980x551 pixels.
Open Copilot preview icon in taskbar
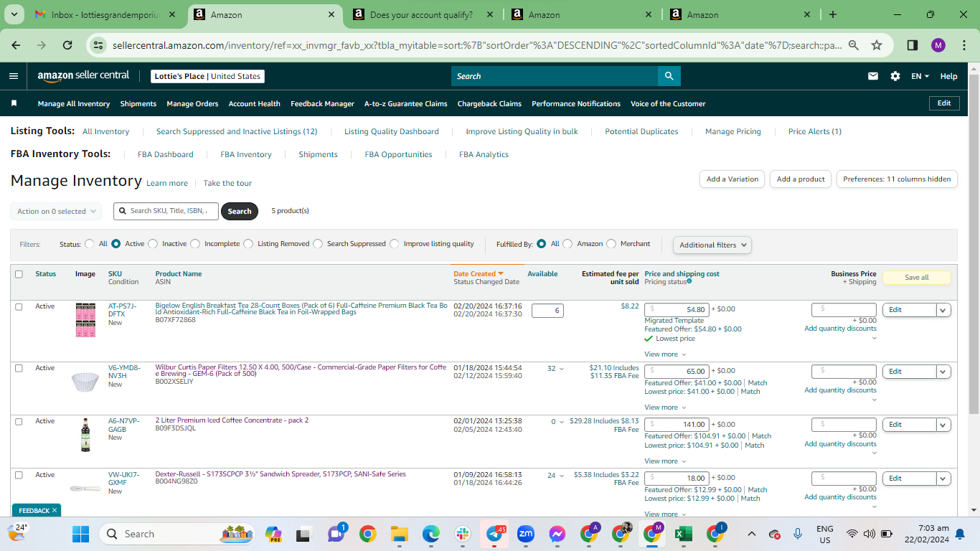coord(273,534)
